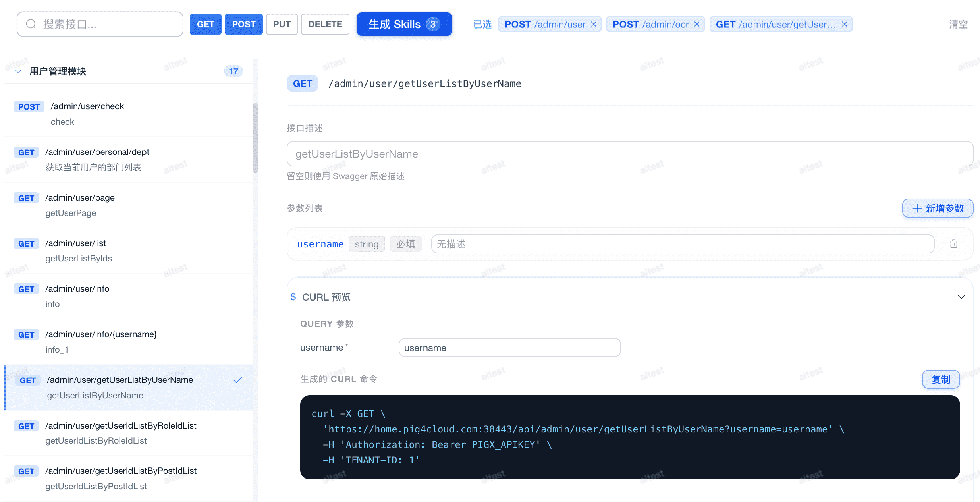Click checkmark on getUserListByUserName item
This screenshot has width=980, height=502.
[237, 380]
